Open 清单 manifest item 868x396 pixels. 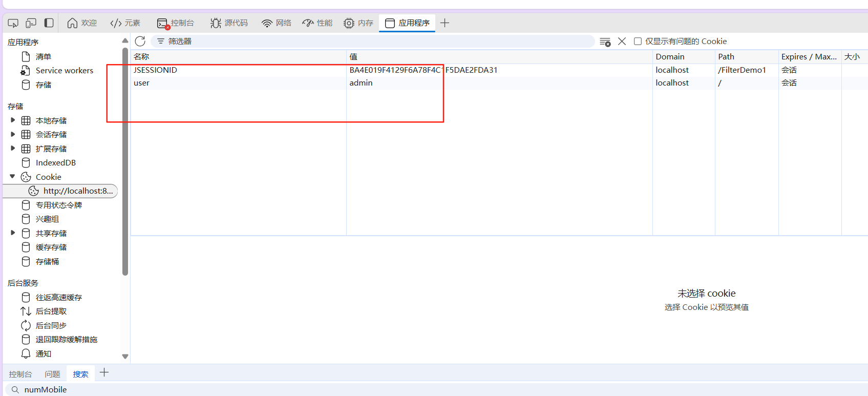(44, 56)
